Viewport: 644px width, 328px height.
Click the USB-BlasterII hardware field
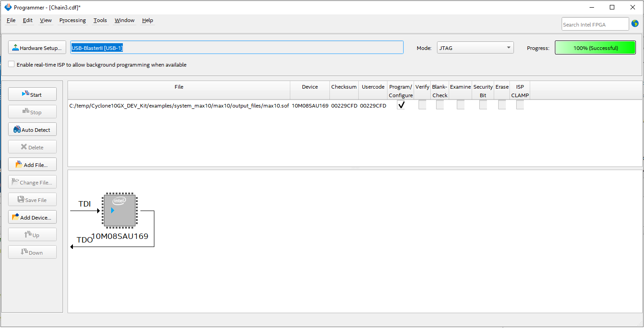[x=237, y=47]
